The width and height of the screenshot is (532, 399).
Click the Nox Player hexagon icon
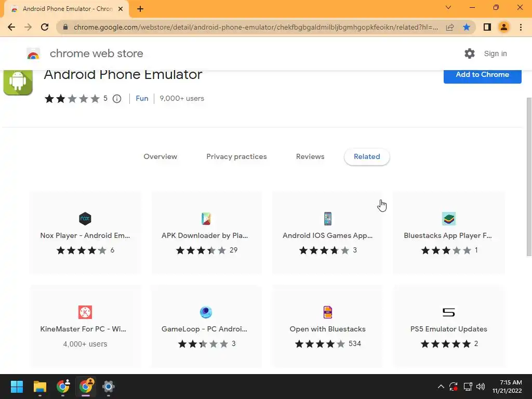pyautogui.click(x=85, y=219)
